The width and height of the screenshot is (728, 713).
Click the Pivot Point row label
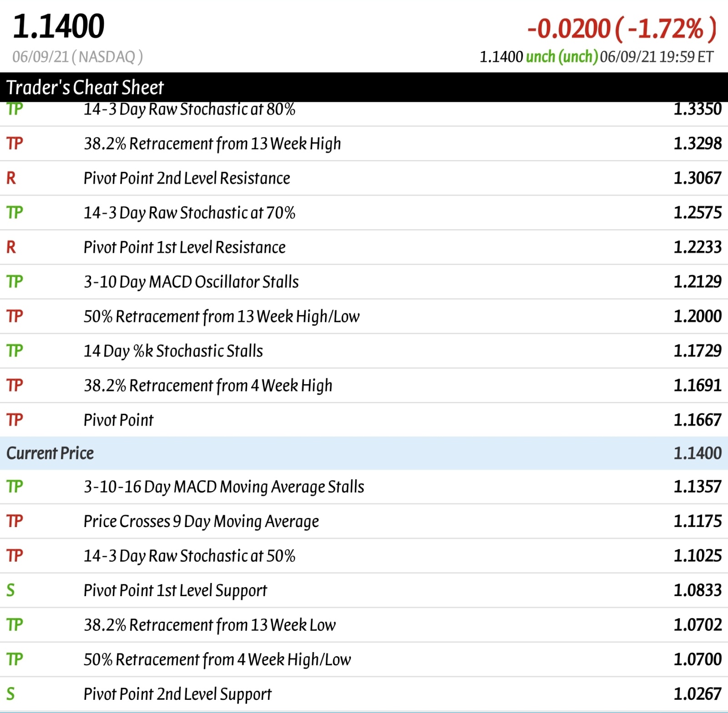(x=118, y=420)
